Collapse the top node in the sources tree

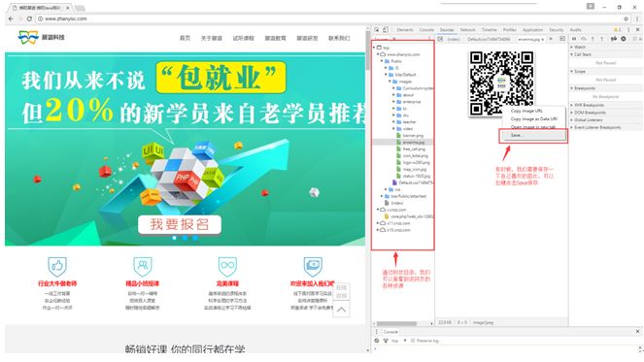click(x=375, y=48)
